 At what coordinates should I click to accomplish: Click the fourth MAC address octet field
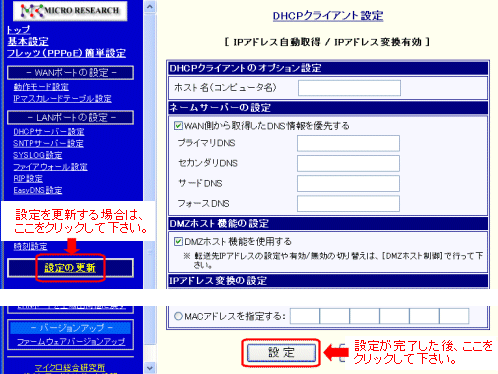pos(394,316)
